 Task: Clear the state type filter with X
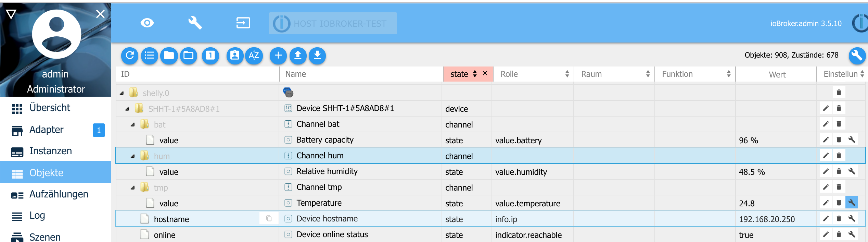[485, 73]
